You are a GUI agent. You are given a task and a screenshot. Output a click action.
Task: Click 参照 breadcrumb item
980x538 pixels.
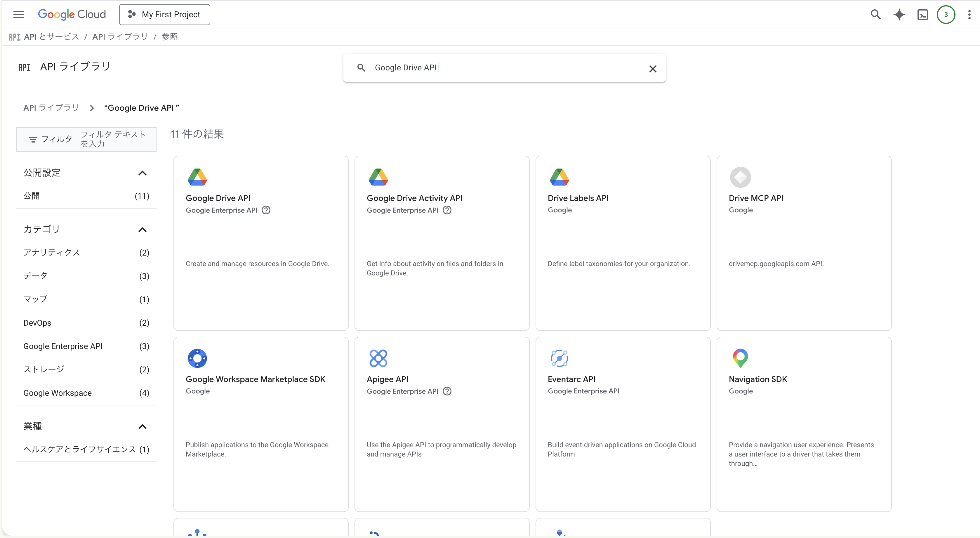coord(169,37)
